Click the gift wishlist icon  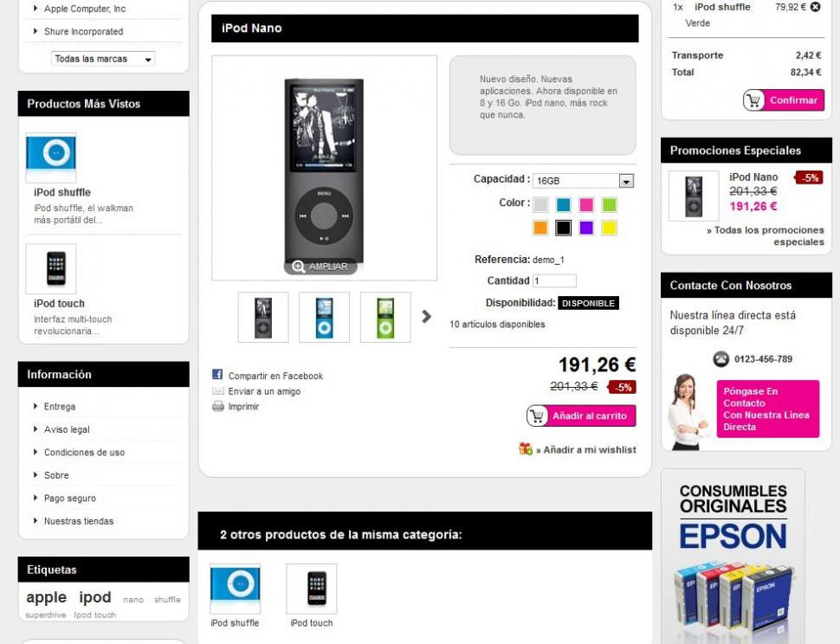tap(525, 448)
